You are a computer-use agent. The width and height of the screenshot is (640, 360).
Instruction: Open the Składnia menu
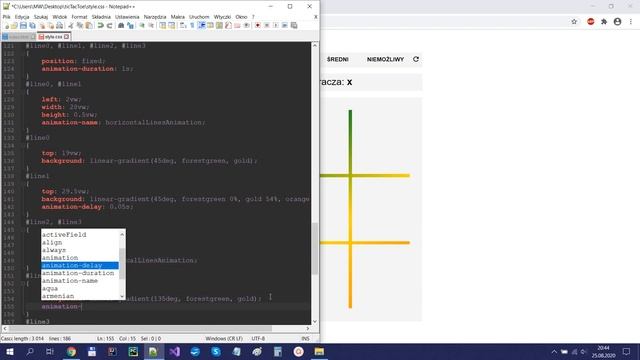101,17
